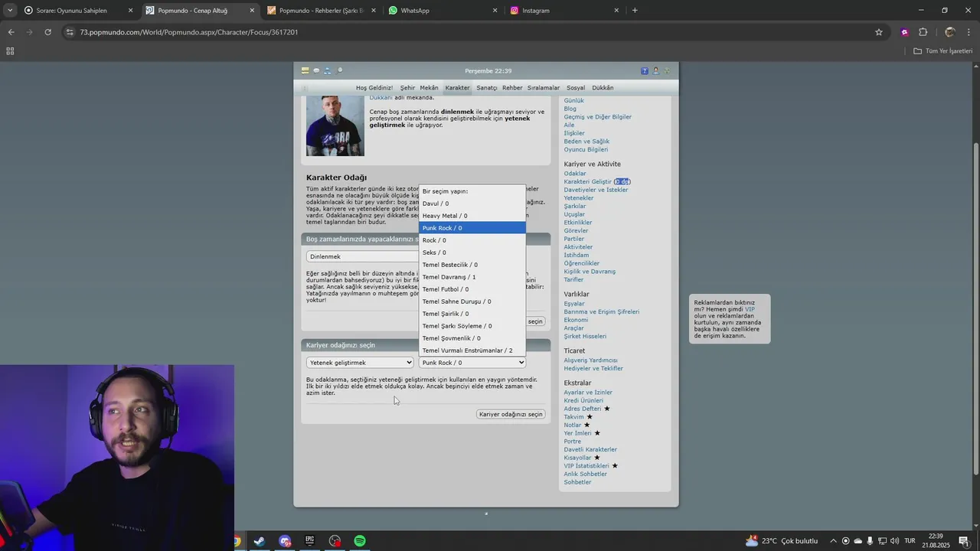The height and width of the screenshot is (551, 980).
Task: Open the speech bubble messages icon
Action: pyautogui.click(x=316, y=70)
